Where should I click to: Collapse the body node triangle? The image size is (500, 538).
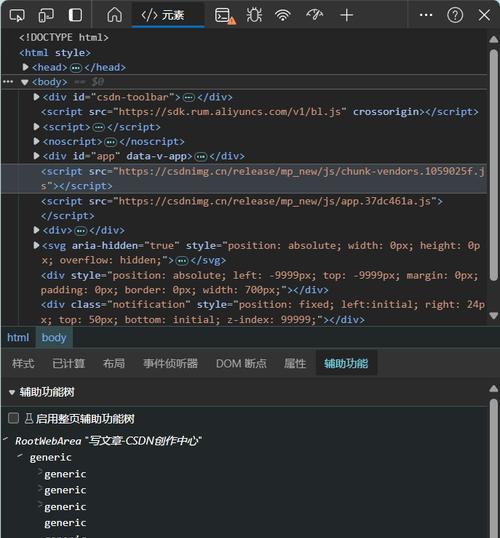coord(24,82)
